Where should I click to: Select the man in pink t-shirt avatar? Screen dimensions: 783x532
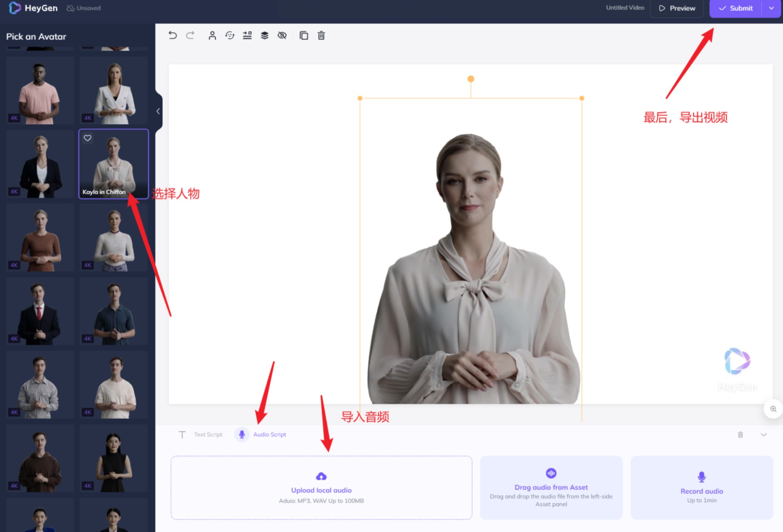[40, 91]
